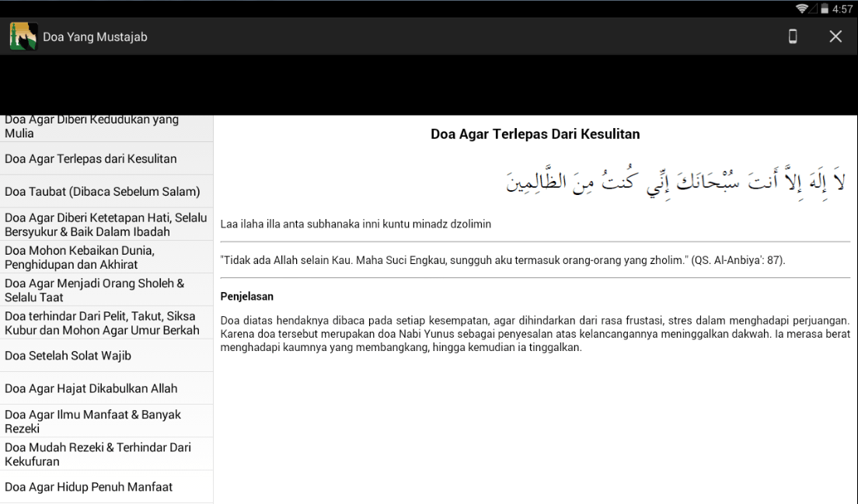Select Doa Agar Hidup Penuh Manfaat

(106, 486)
